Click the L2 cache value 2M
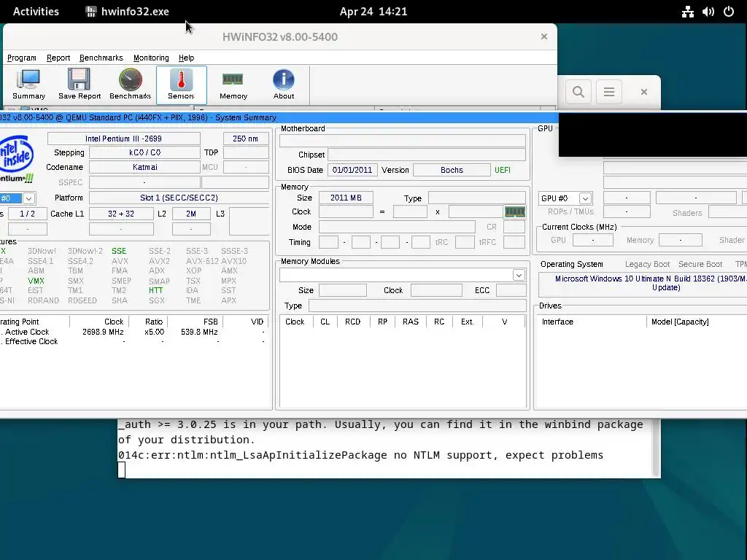Screen dimensions: 747x560 tap(191, 214)
